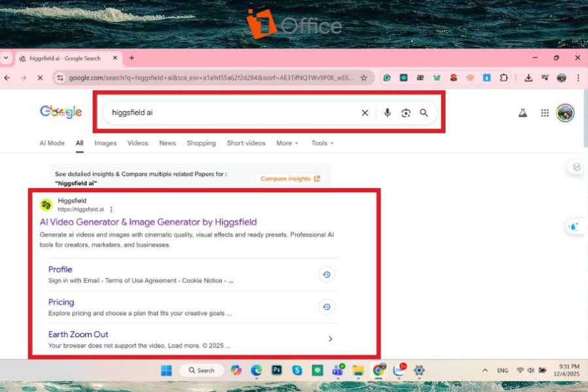Open the water drop side widget
588x392 pixels.
coord(574,227)
